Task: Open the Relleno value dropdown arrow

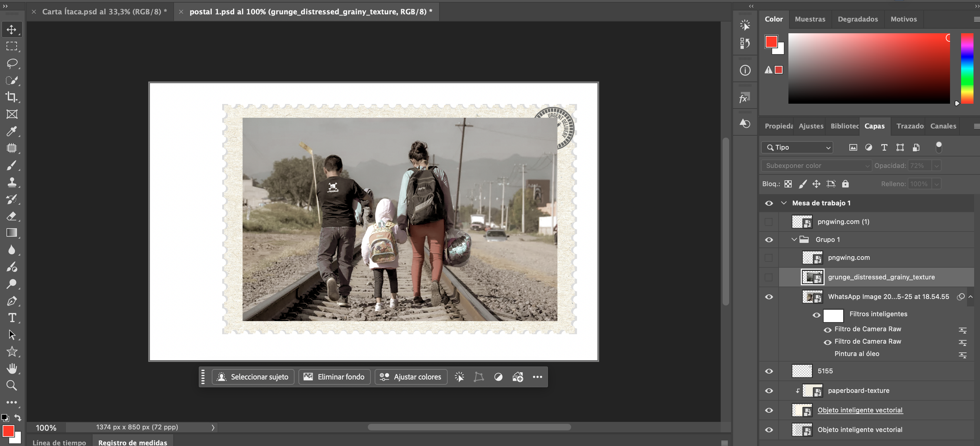Action: (x=936, y=184)
